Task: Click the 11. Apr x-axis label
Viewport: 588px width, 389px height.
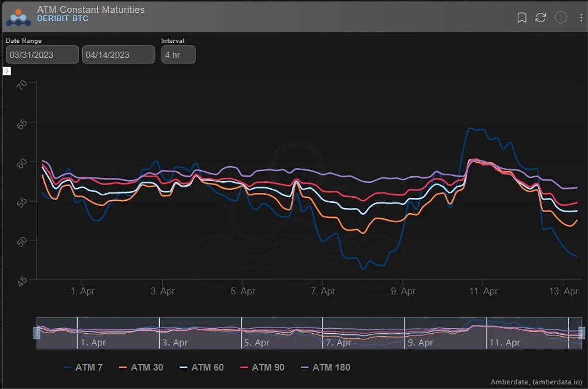Action: [483, 291]
